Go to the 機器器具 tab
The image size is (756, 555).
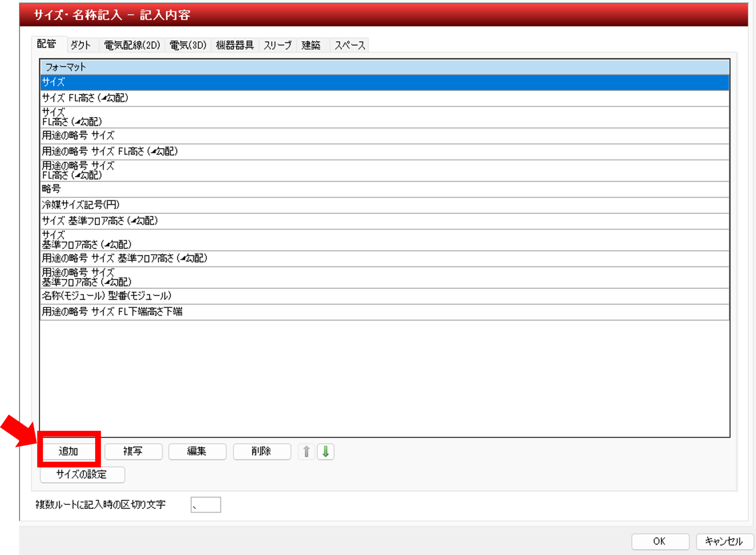click(x=235, y=45)
